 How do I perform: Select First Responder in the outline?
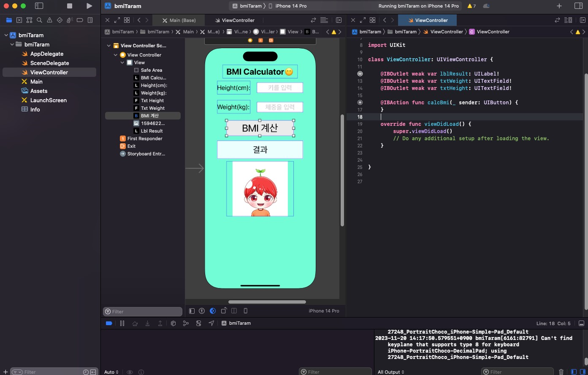[x=144, y=139]
